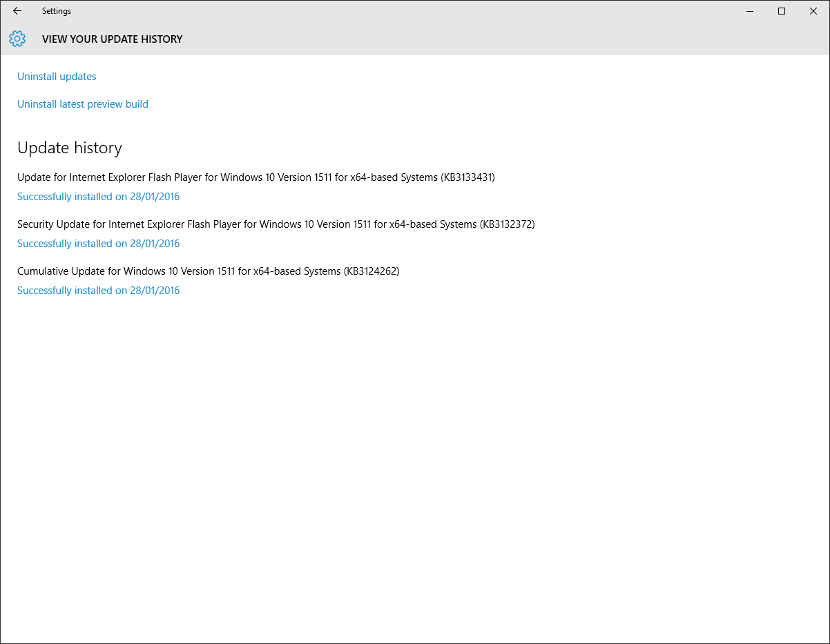Click the Settings gear icon

[x=17, y=39]
